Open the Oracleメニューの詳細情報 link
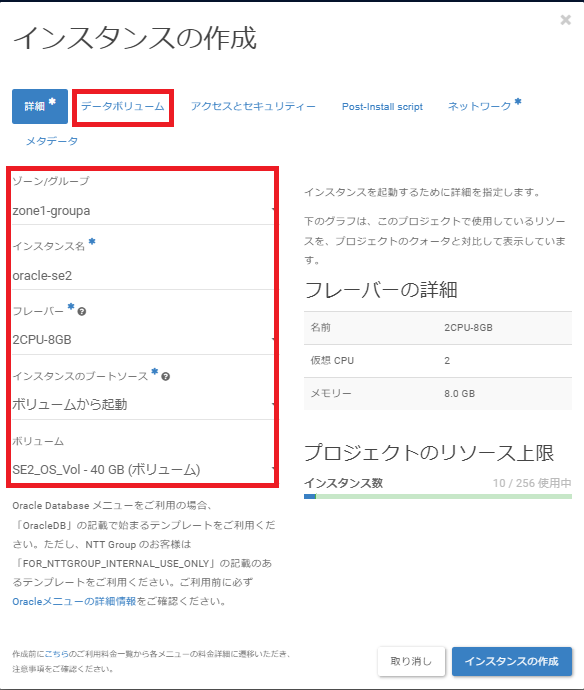Screen dimensions: 584x690 click(74, 602)
